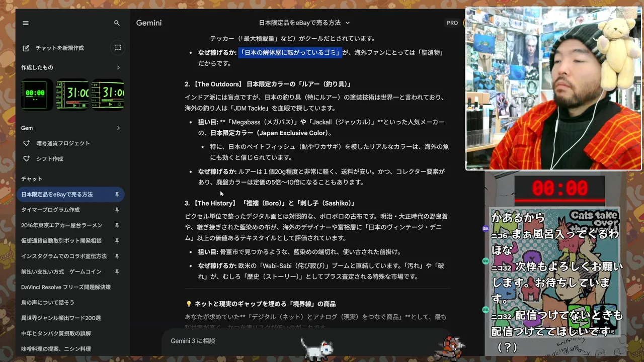Select the 日本限定品をeBayで売る方法 chat
Image resolution: width=644 pixels, height=362 pixels.
coord(70,195)
